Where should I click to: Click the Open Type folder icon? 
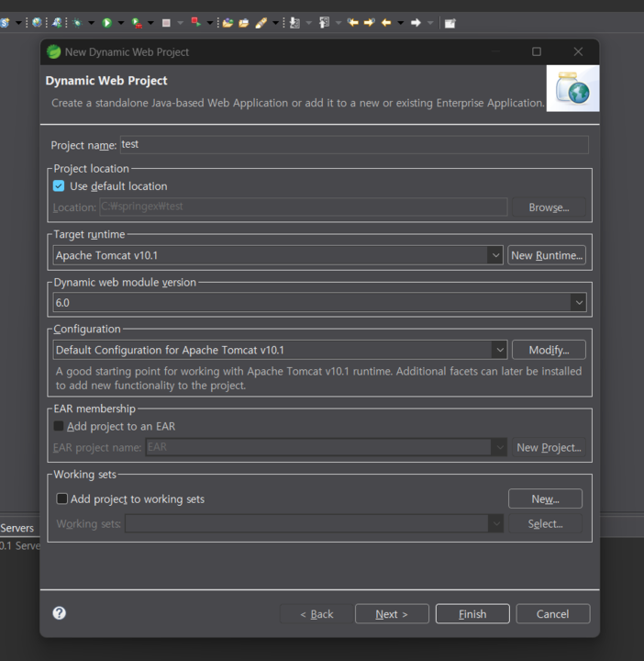228,23
